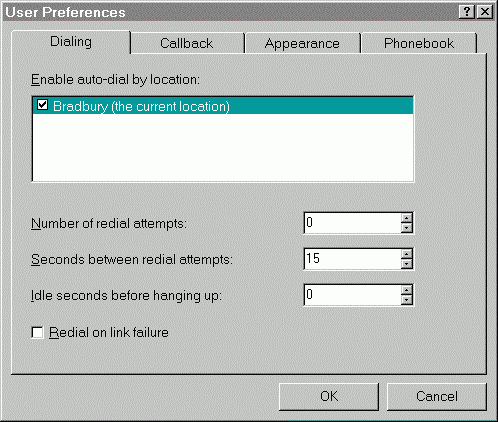Go to the Phonebook tab
The height and width of the screenshot is (422, 498).
419,43
